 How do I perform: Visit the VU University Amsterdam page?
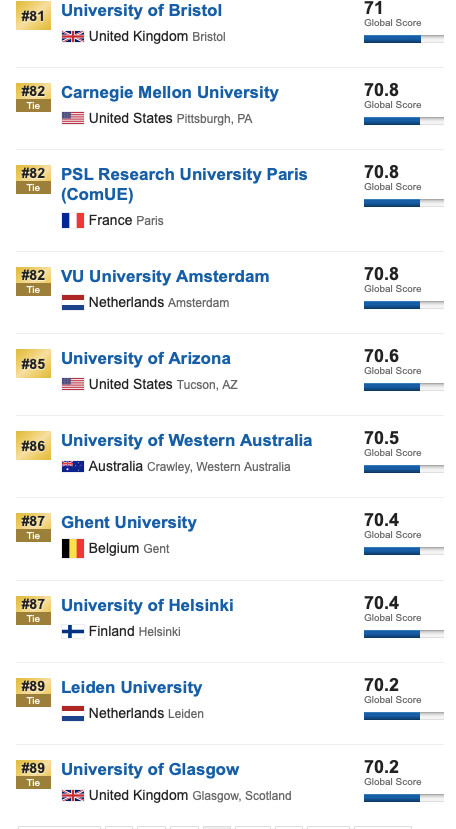coord(165,277)
